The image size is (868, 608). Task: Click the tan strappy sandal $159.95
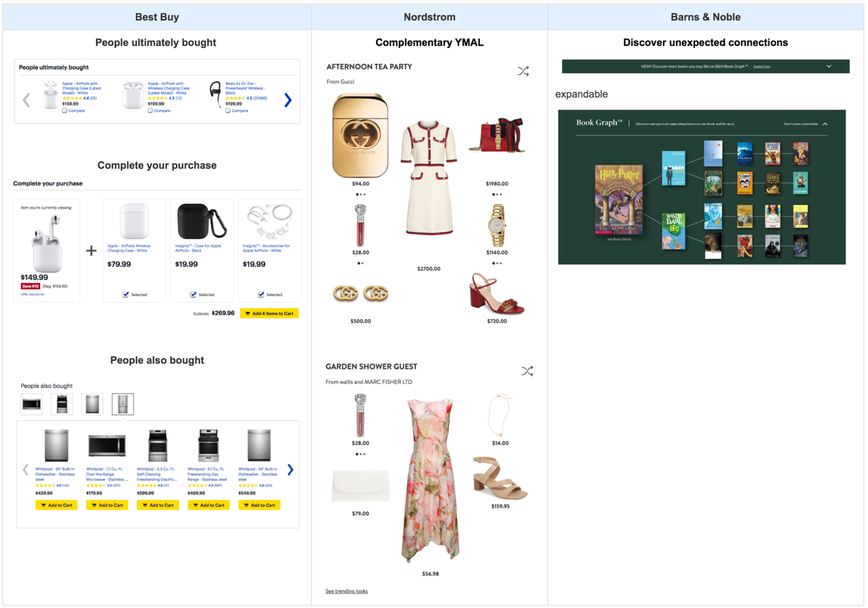500,479
